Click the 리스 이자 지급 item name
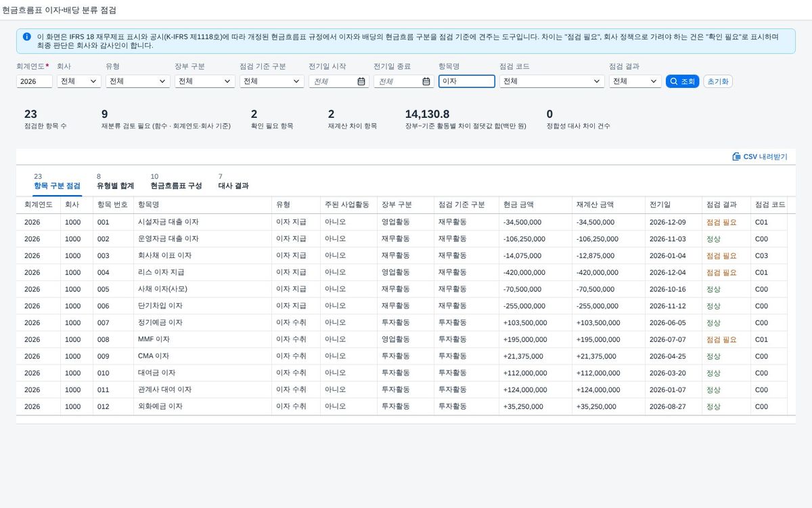The image size is (812, 508). coord(160,272)
